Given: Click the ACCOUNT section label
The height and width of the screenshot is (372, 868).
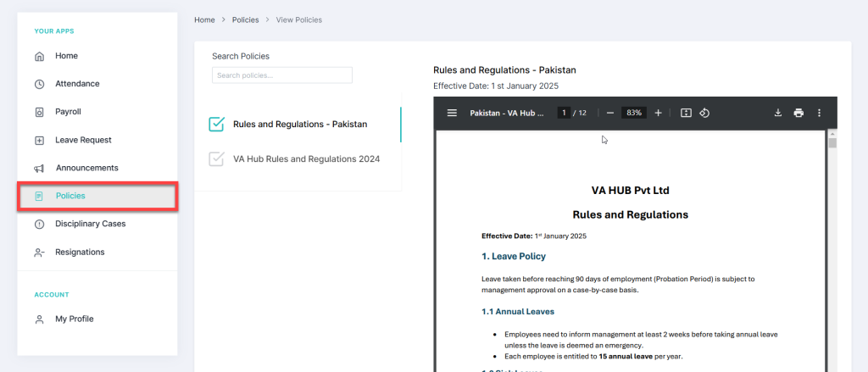Looking at the screenshot, I should [x=52, y=295].
